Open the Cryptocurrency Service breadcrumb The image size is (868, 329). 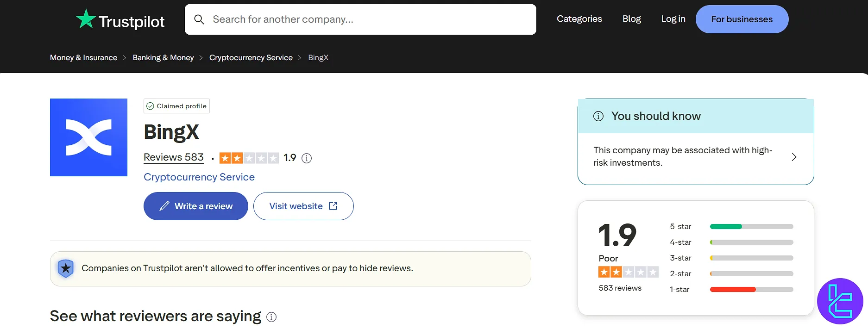coord(251,58)
